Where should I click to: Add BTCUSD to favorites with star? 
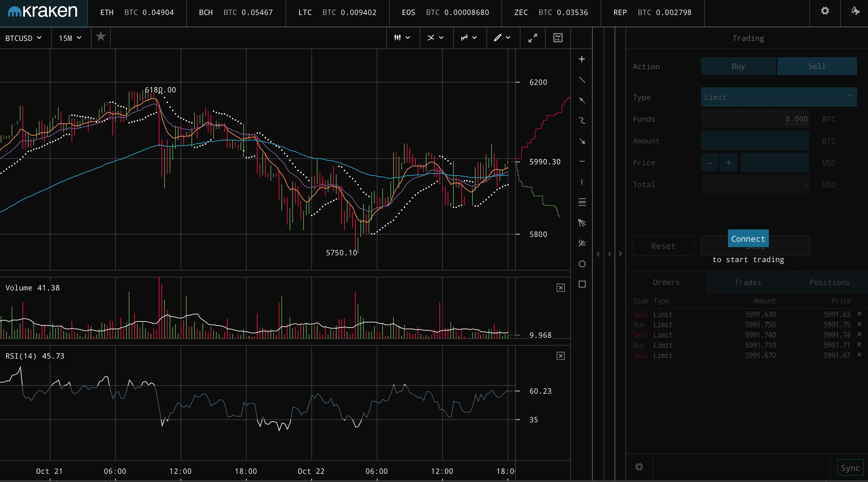101,37
